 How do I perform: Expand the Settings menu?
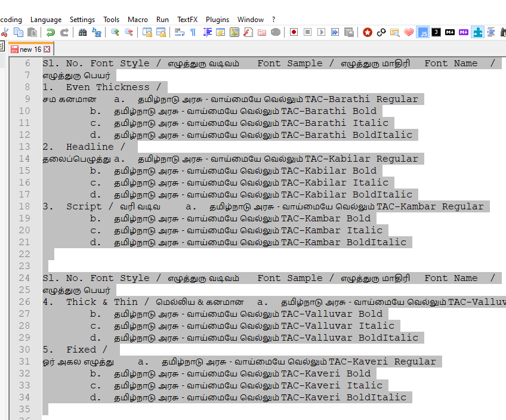tap(82, 20)
